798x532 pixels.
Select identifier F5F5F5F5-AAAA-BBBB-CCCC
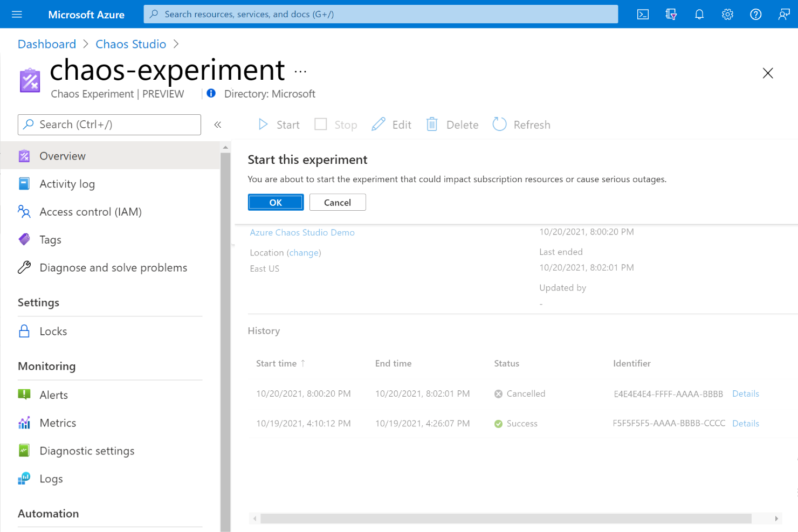669,424
